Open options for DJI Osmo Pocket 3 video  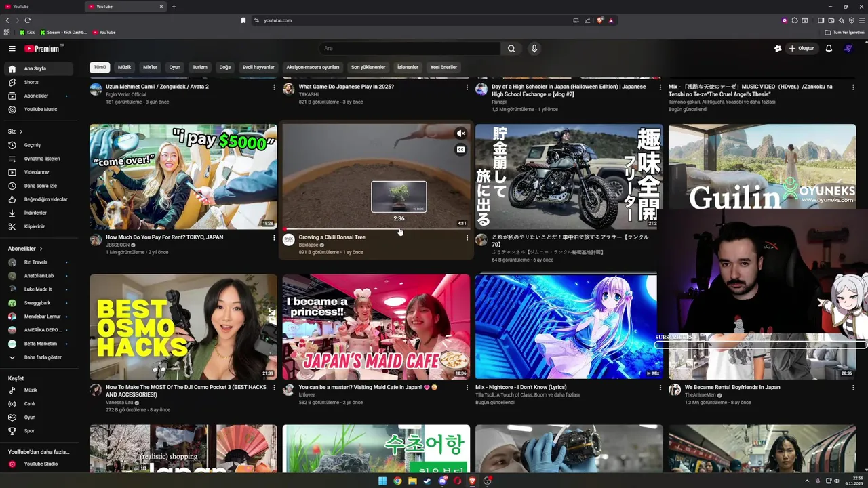274,388
